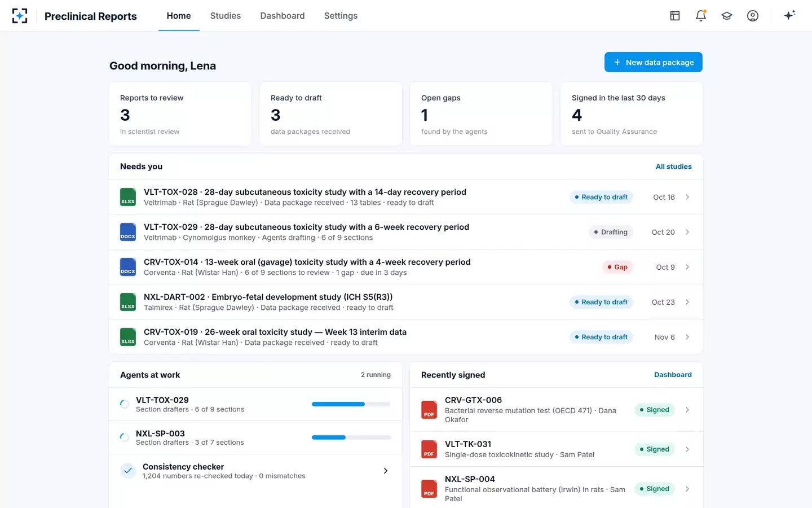
Task: Open the Reports to review card
Action: tap(180, 114)
